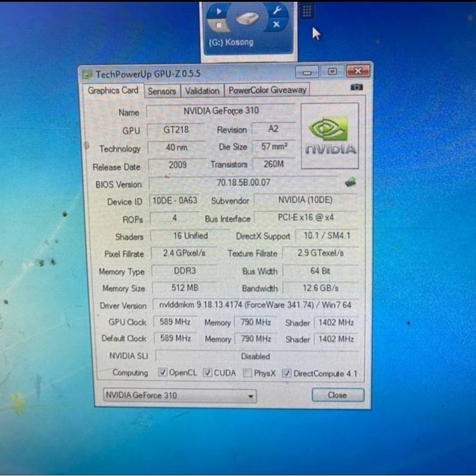476x476 pixels.
Task: Click the BIOS Version field 70.18.5B.00.07
Action: click(x=243, y=183)
